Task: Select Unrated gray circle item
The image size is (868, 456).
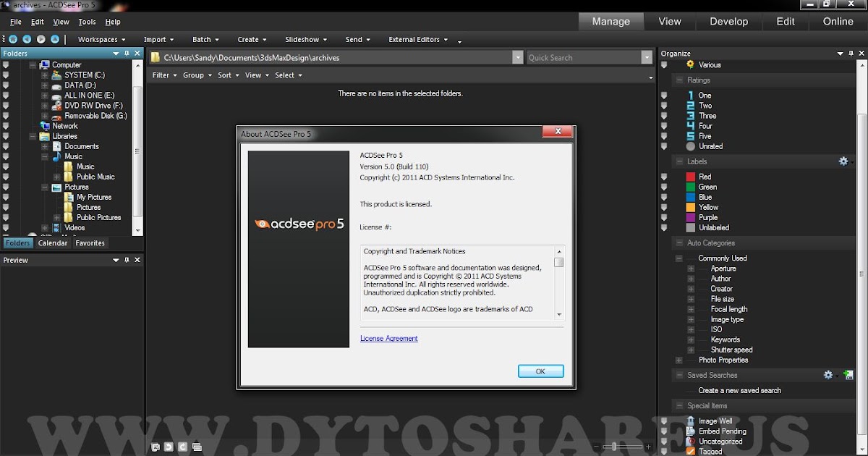Action: tap(690, 146)
